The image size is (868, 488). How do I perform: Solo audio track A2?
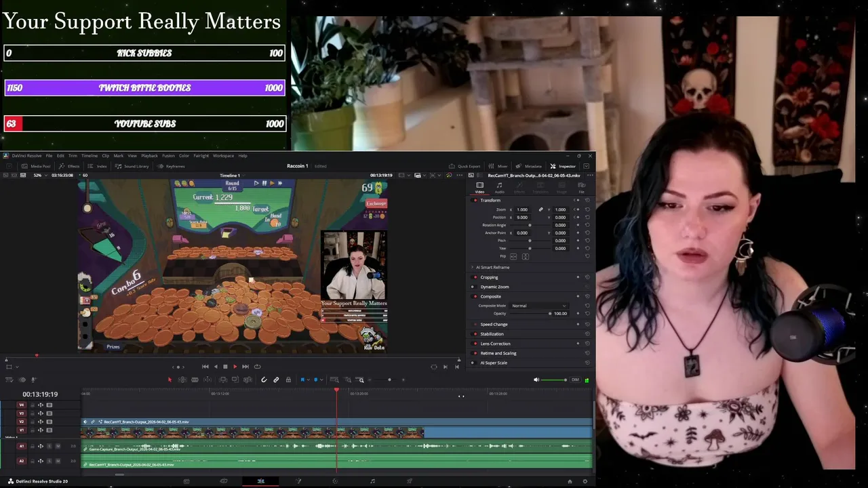point(50,461)
